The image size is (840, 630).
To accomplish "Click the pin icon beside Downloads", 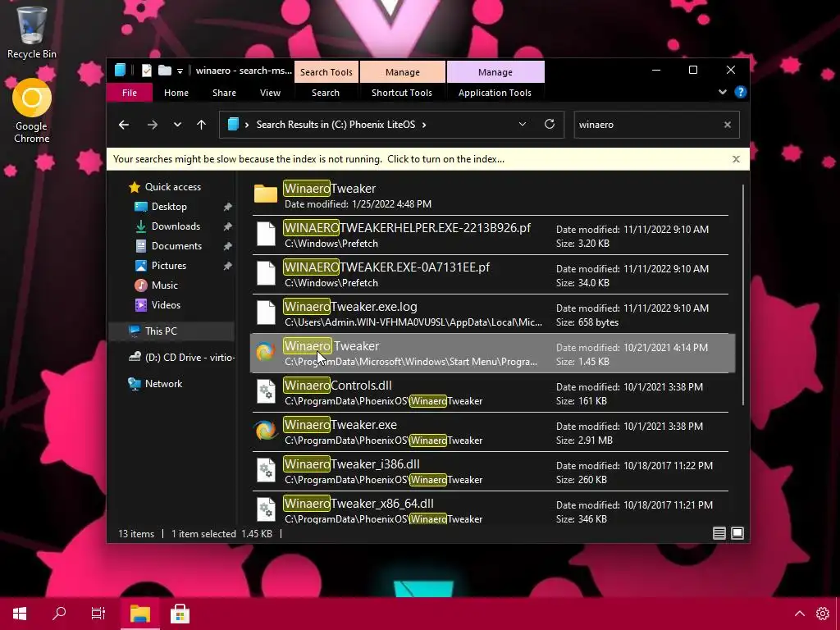I will point(227,226).
